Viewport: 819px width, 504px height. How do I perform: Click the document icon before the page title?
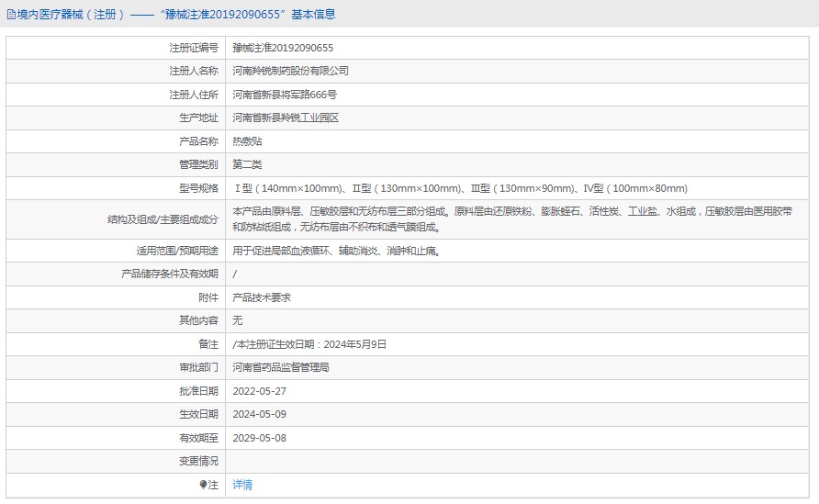pos(9,15)
